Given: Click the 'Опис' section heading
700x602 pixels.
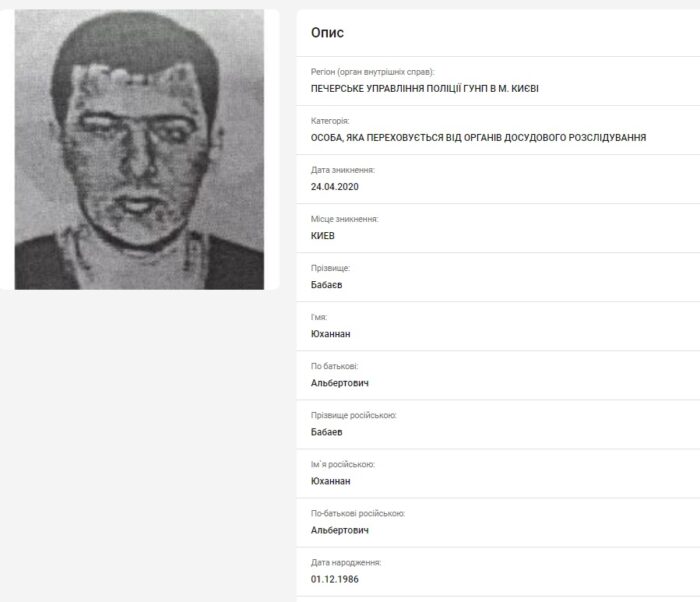Looking at the screenshot, I should click(327, 33).
